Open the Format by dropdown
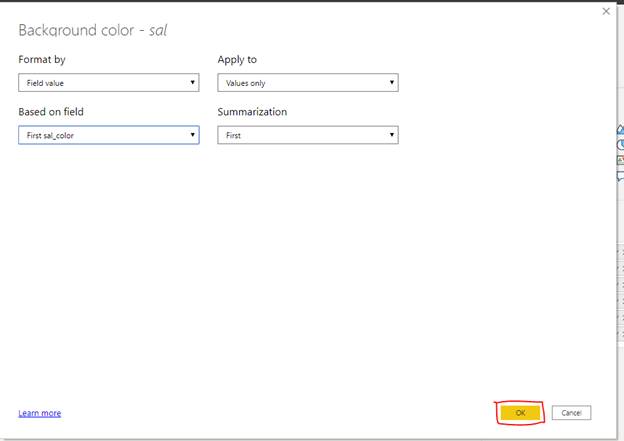 pyautogui.click(x=109, y=83)
